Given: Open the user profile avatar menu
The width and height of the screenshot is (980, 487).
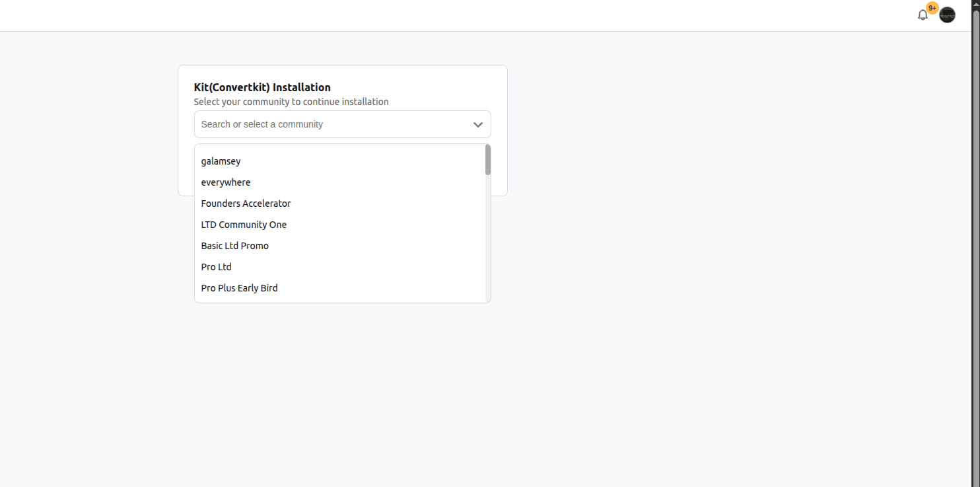Looking at the screenshot, I should coord(947,15).
